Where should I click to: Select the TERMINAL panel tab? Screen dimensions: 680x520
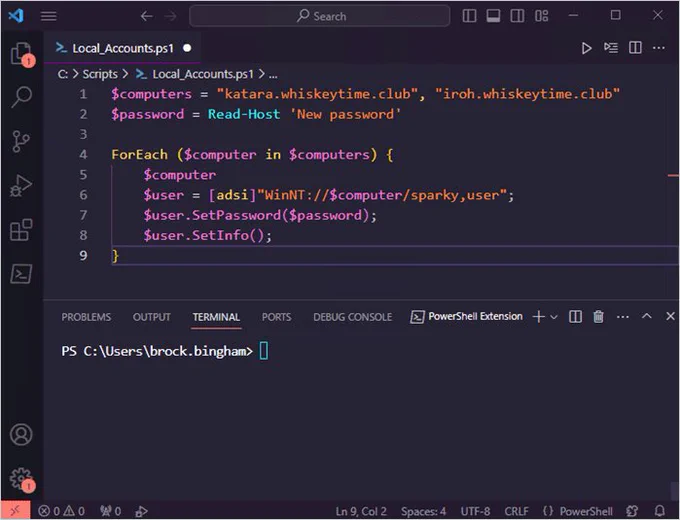tap(216, 317)
